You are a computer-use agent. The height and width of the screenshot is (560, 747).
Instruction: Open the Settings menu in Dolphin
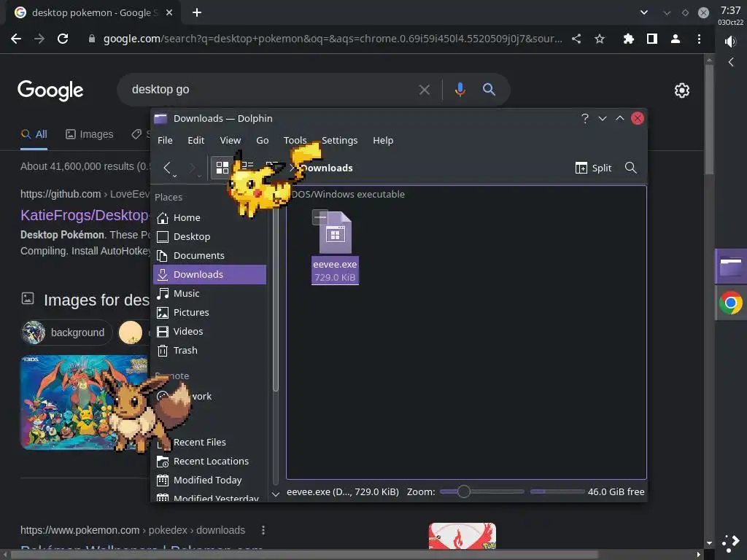click(x=339, y=141)
